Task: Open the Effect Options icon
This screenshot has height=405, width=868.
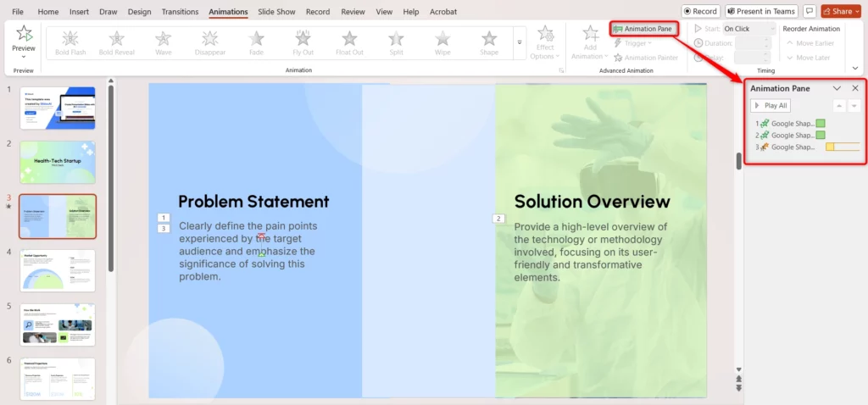Action: [545, 36]
